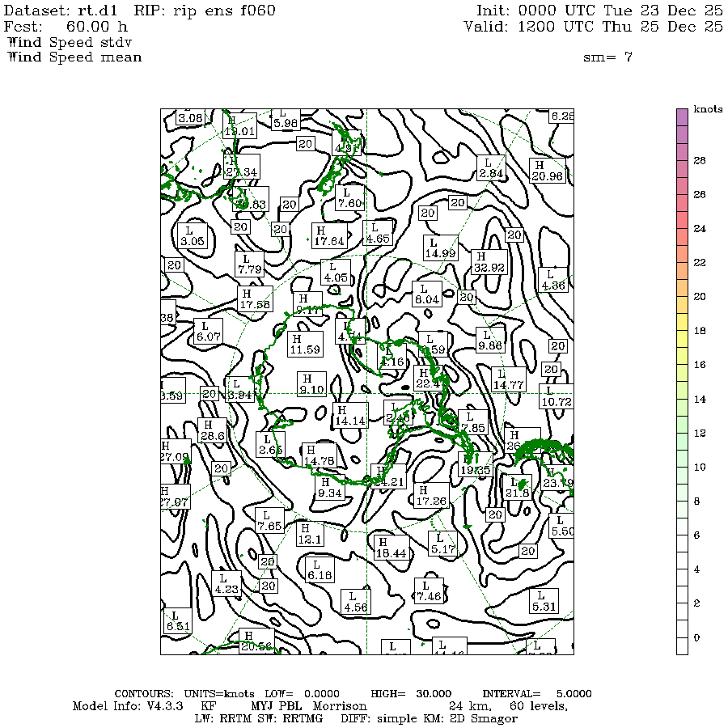The image size is (728, 728).
Task: Select the 'L 8.04' label
Action: tap(426, 294)
